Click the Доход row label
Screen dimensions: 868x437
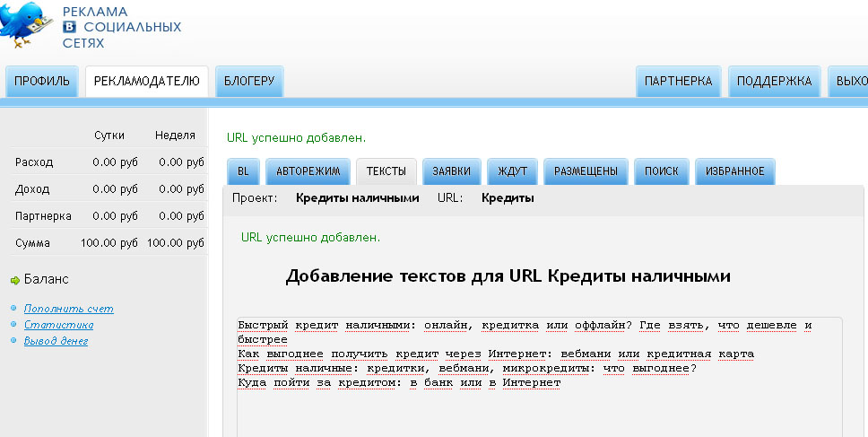[x=32, y=189]
